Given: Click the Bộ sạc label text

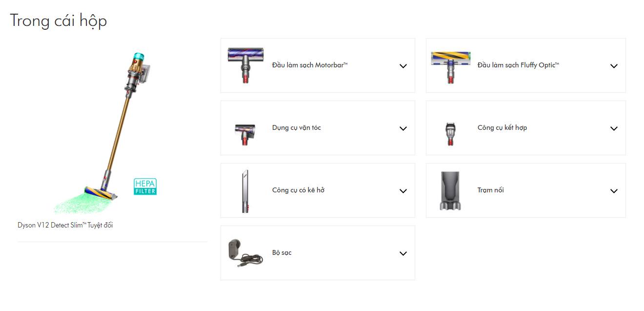Looking at the screenshot, I should tap(282, 253).
